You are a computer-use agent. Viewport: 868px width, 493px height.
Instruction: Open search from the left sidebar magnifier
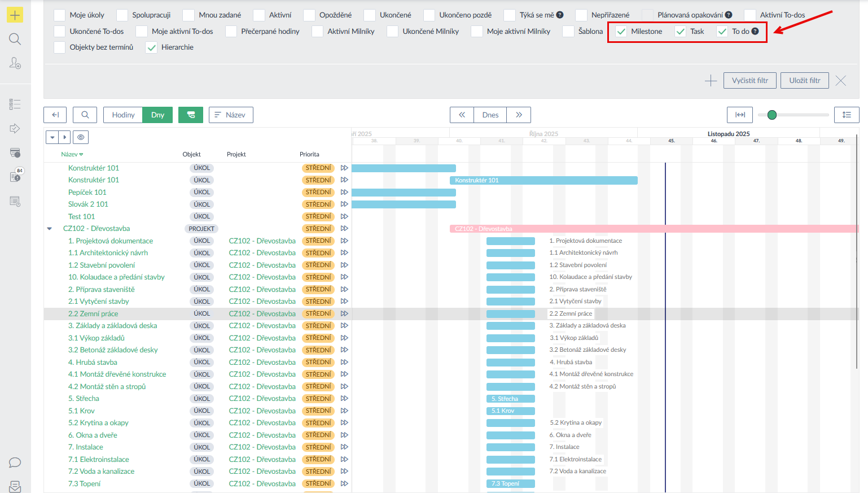coord(15,39)
